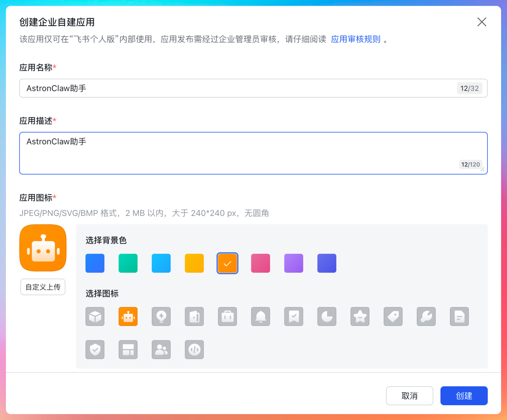Viewport: 507px width, 420px height.
Task: Choose the price tag icon
Action: pos(393,316)
